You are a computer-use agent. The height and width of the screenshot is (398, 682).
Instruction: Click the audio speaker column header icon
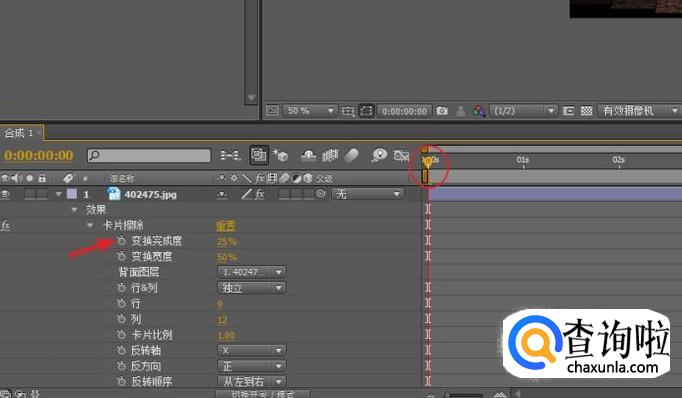click(x=17, y=178)
